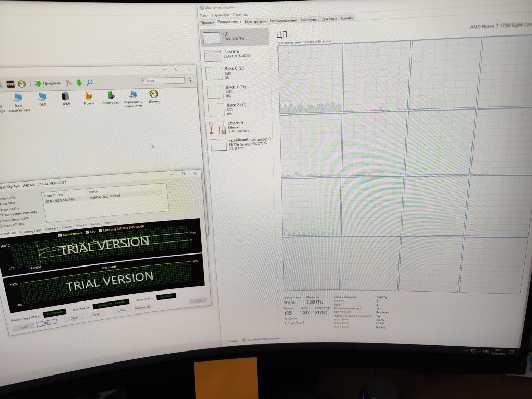Open the Ім'я комп'ютера item
This screenshot has height=399, width=532.
[x=19, y=103]
